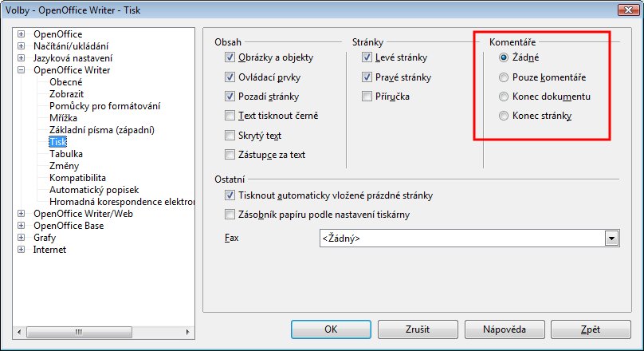Expand the OpenOffice Base node
The width and height of the screenshot is (644, 351).
(21, 226)
